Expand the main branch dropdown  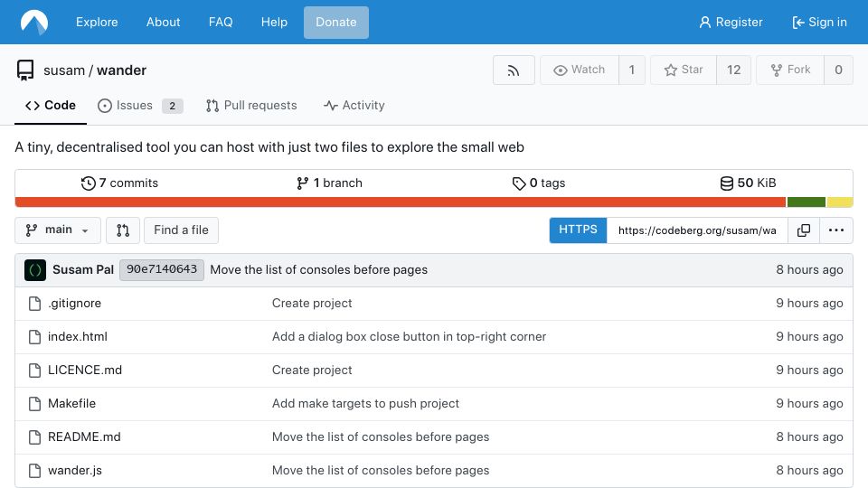[x=58, y=230]
